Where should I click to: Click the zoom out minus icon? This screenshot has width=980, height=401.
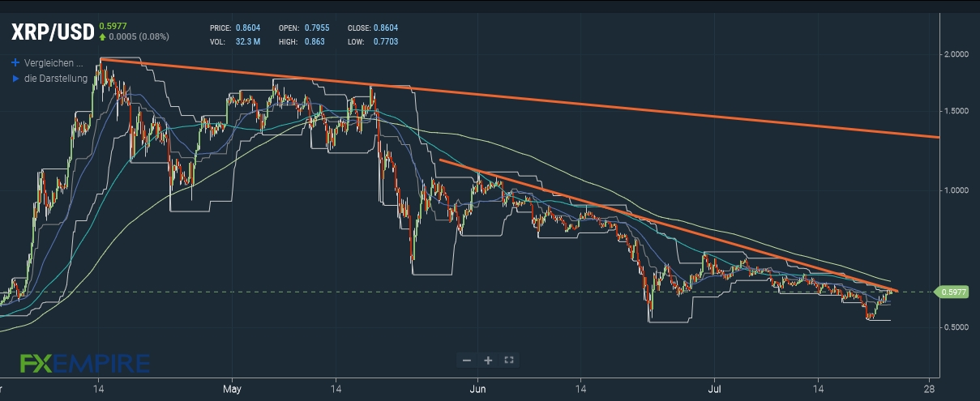tap(467, 360)
